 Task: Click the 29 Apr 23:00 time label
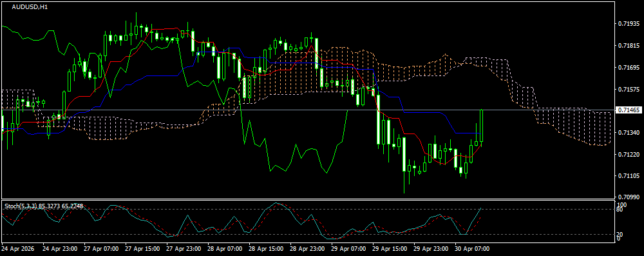(431, 249)
